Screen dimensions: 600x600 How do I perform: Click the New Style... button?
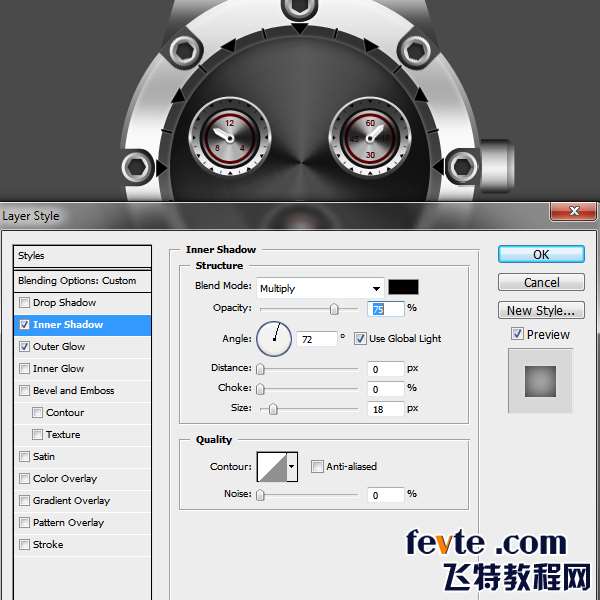[x=541, y=311]
